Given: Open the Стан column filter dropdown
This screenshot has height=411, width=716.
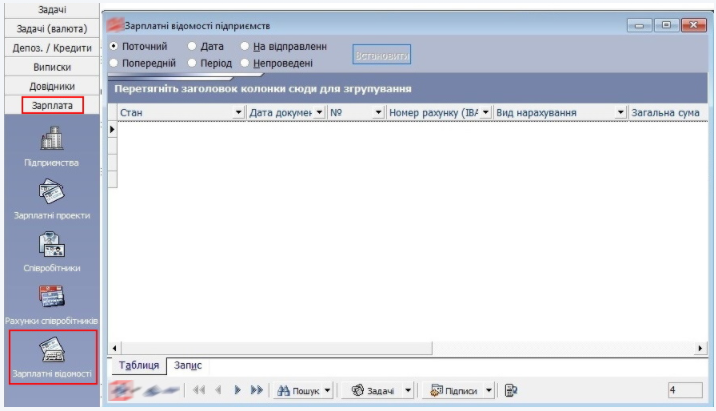Looking at the screenshot, I should [238, 112].
